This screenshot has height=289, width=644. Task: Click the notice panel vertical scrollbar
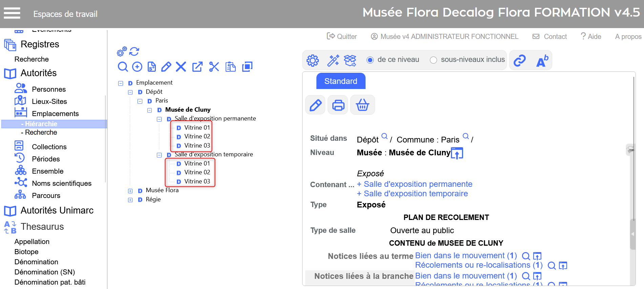tap(632, 234)
